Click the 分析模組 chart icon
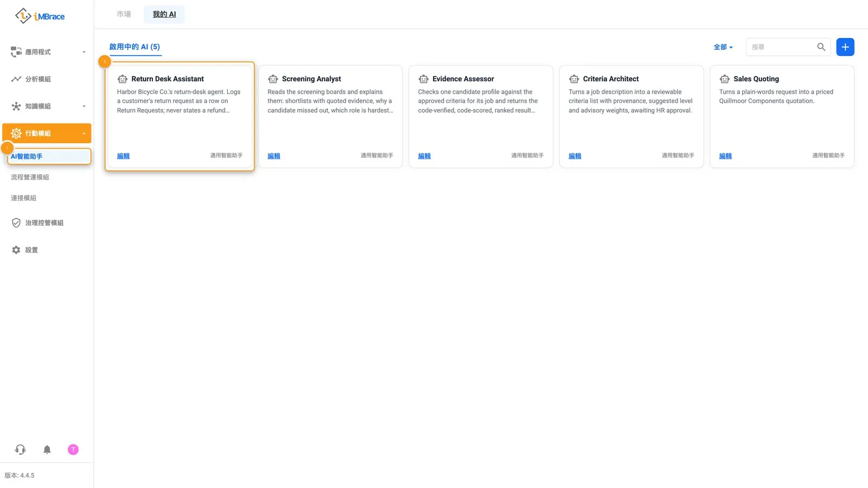Viewport: 868px width, 488px height. pos(16,79)
